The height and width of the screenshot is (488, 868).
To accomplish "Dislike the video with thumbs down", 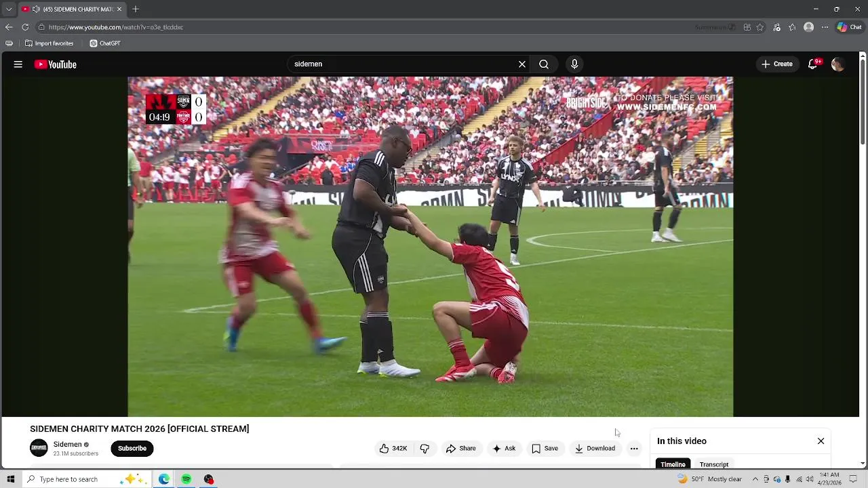I will tap(425, 449).
